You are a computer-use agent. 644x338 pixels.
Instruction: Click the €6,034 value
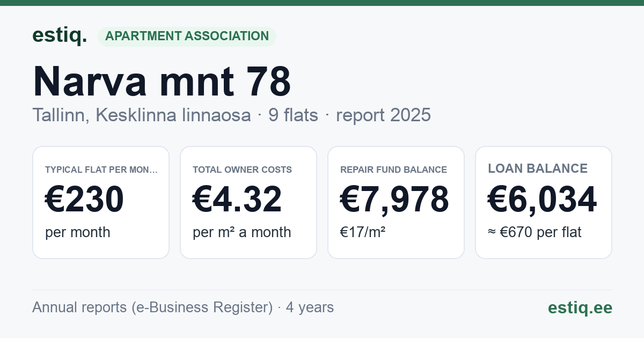tap(542, 199)
